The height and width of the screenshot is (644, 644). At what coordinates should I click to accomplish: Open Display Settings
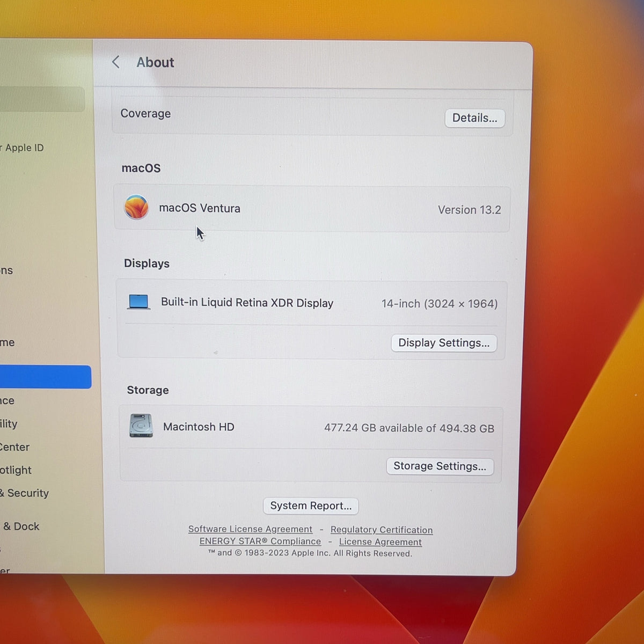(x=444, y=343)
